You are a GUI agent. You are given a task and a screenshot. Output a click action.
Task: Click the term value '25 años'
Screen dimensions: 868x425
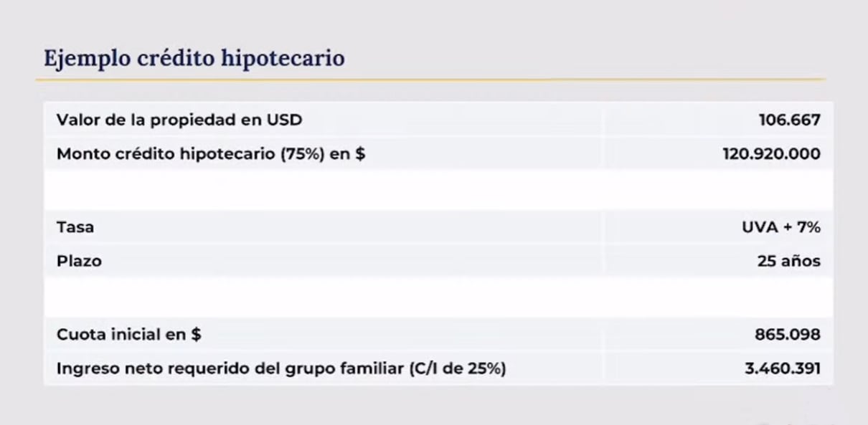788,261
